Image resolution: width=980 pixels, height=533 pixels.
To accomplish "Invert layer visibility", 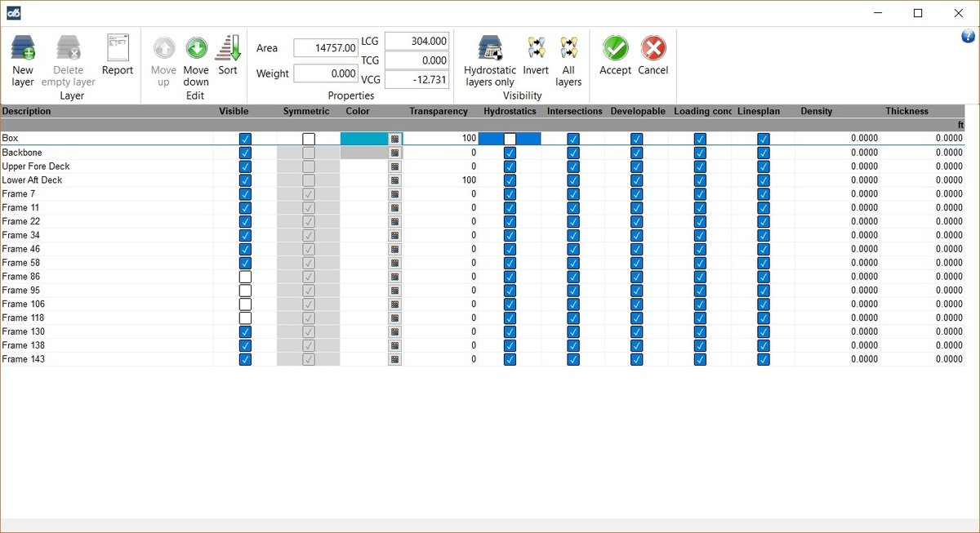I will (536, 49).
